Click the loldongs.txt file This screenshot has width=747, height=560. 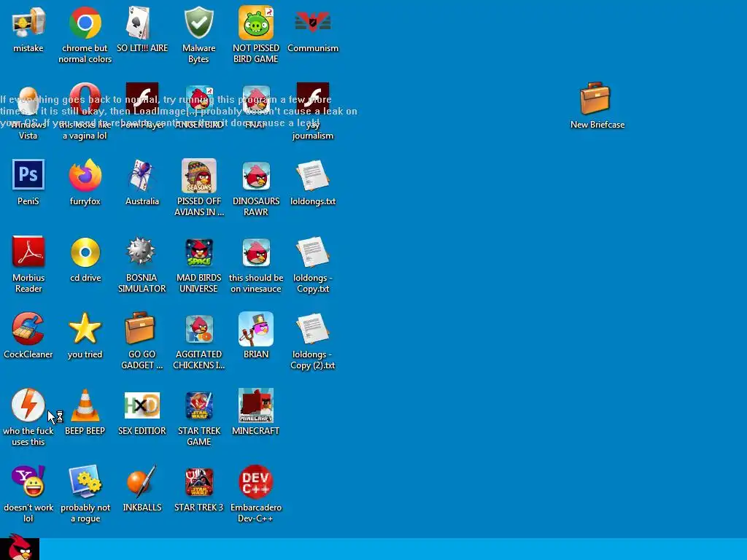[312, 176]
